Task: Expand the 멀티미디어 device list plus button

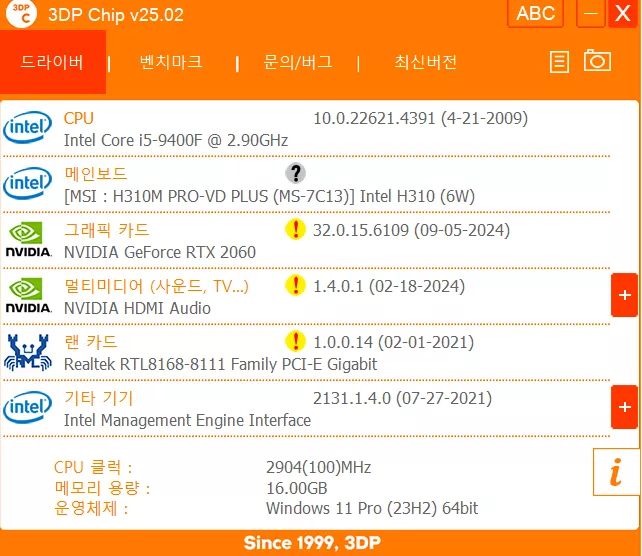Action: point(624,295)
